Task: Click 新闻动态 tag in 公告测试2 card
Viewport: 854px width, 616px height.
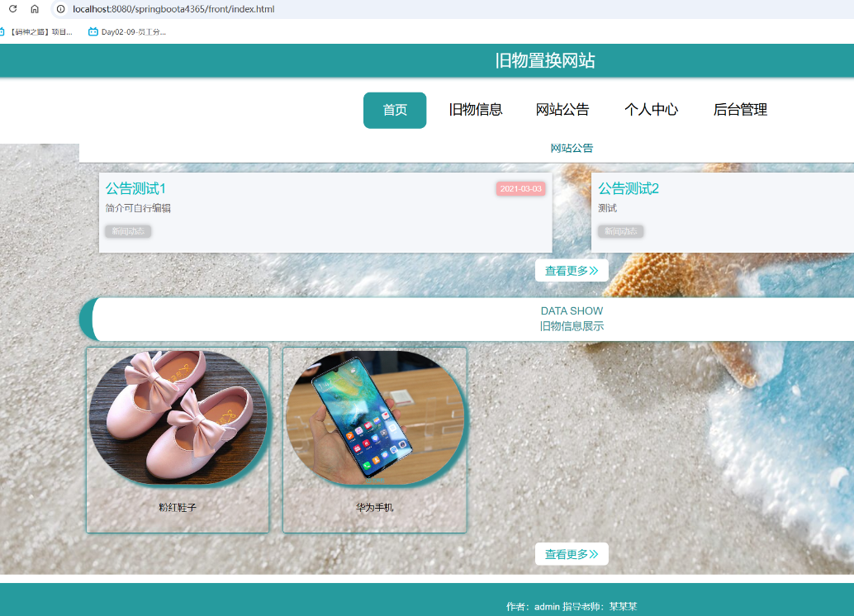Action: click(x=620, y=231)
